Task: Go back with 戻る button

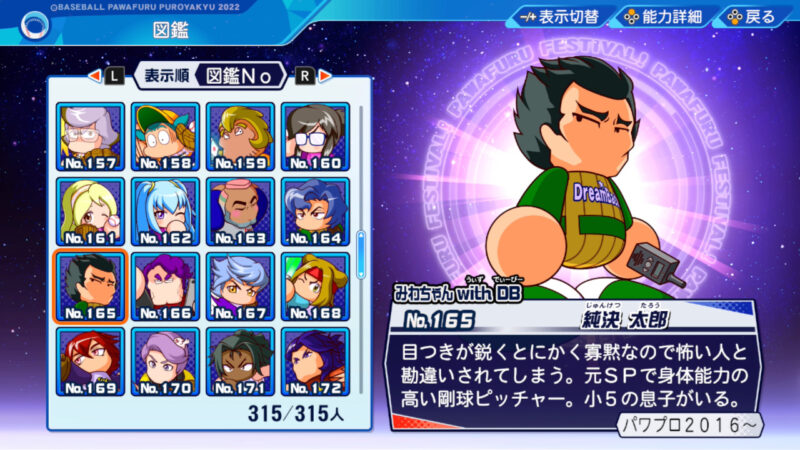Action: coord(752,17)
